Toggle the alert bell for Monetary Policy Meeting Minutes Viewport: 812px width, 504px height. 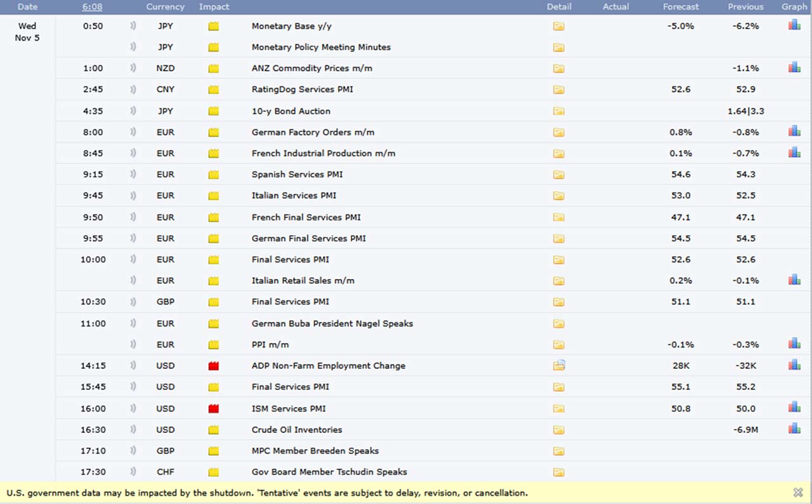(x=133, y=46)
